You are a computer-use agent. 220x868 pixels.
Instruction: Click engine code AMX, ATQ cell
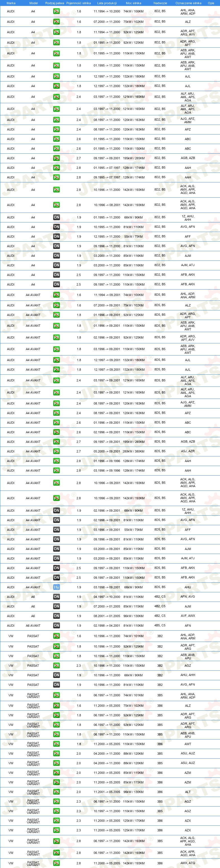coord(188,863)
